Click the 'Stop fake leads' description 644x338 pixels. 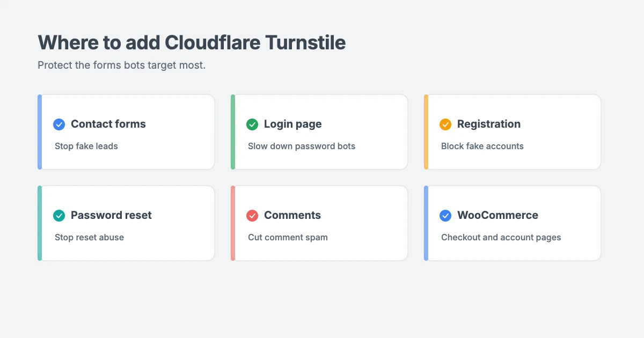pos(86,146)
